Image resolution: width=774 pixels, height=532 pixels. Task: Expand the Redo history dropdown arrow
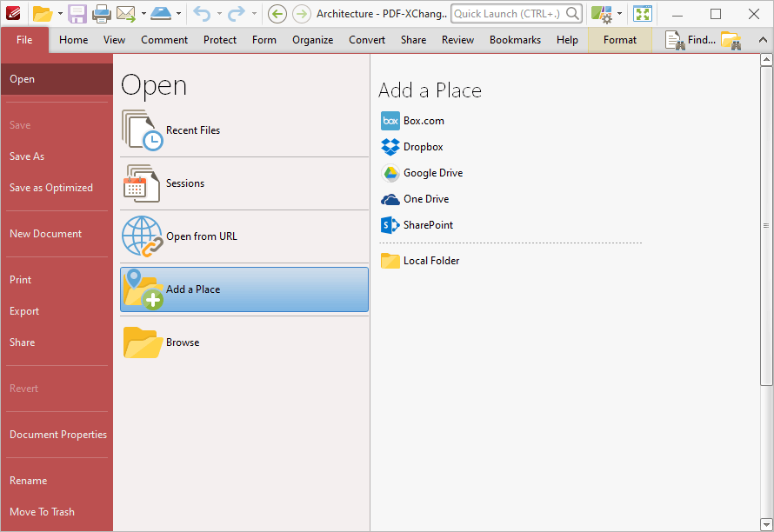click(254, 14)
